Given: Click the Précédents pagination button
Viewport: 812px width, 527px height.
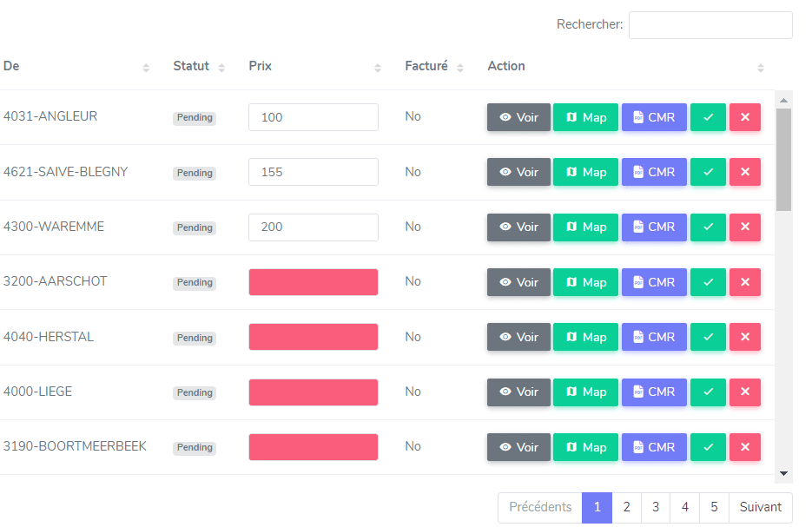Looking at the screenshot, I should coord(540,508).
